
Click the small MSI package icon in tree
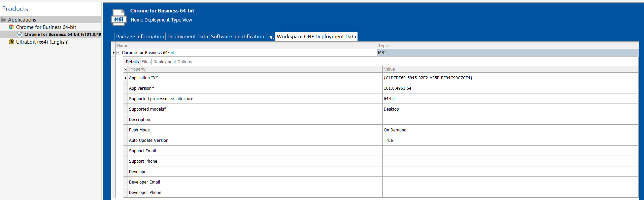20,34
